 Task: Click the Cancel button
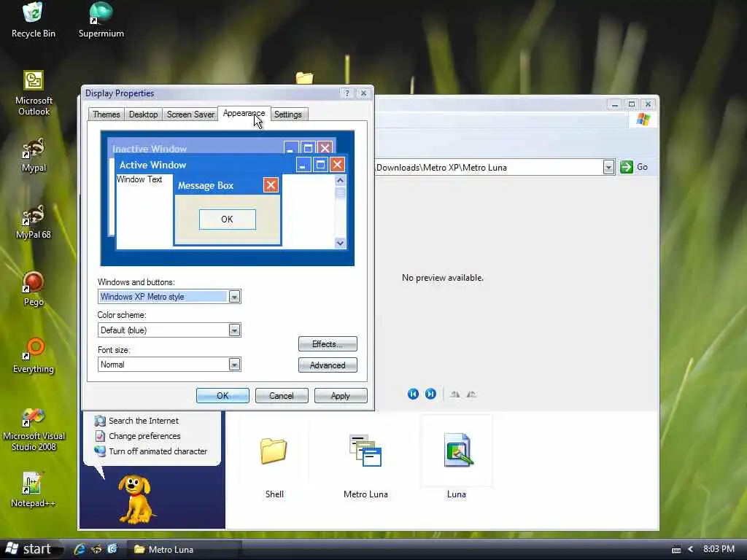[282, 396]
